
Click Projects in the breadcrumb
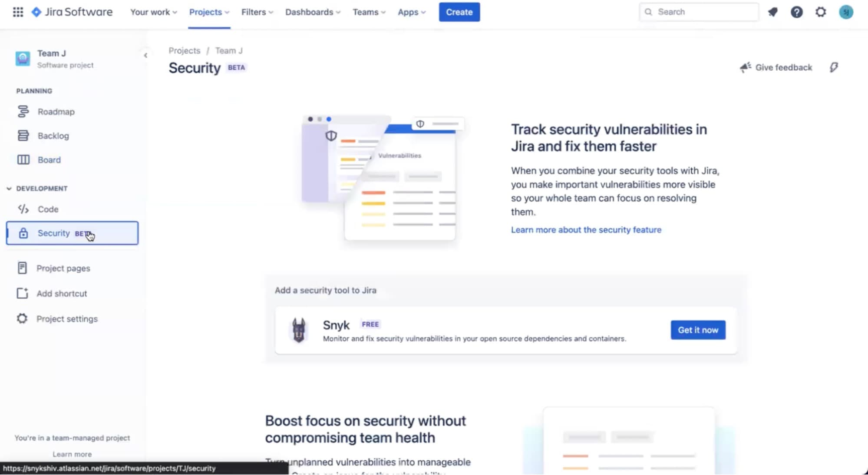click(x=185, y=50)
